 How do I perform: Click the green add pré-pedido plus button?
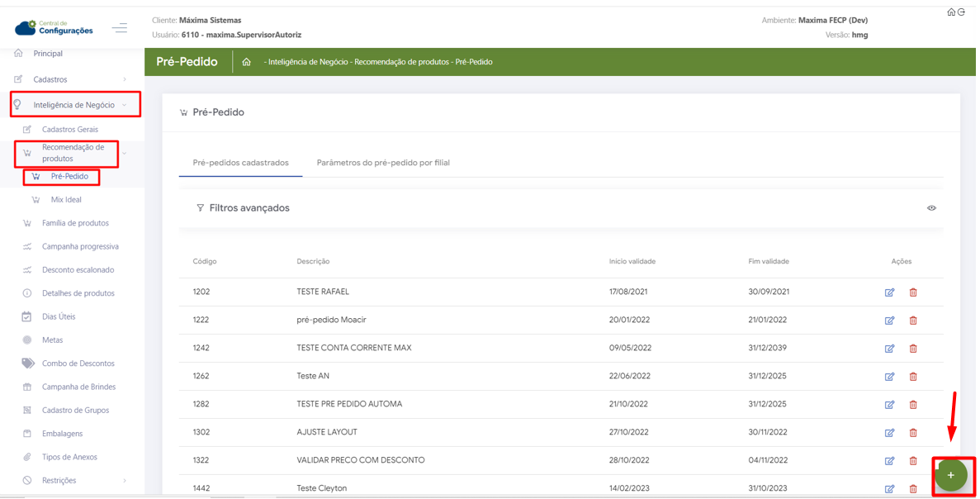tap(950, 475)
